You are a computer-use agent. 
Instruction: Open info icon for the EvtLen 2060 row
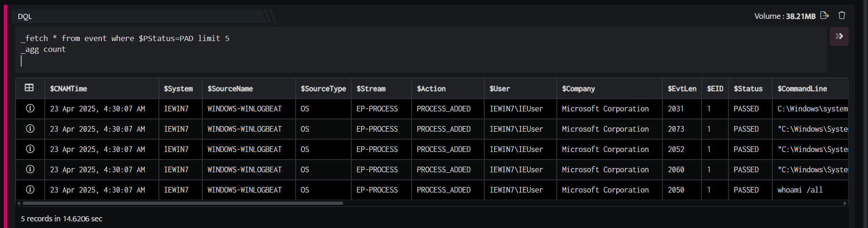click(x=30, y=169)
